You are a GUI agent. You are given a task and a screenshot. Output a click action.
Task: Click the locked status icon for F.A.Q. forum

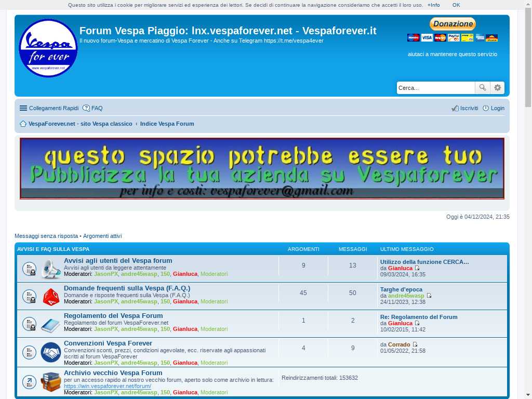pos(30,296)
